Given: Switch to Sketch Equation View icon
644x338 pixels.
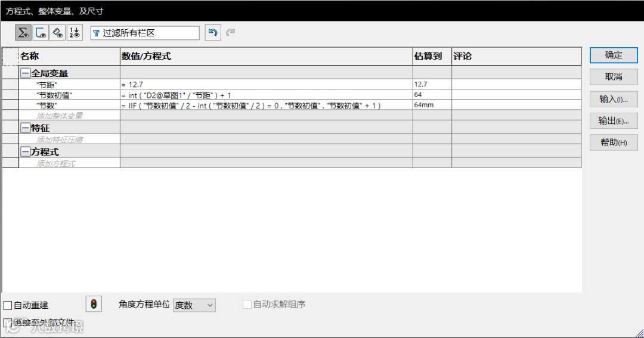Looking at the screenshot, I should pos(41,32).
